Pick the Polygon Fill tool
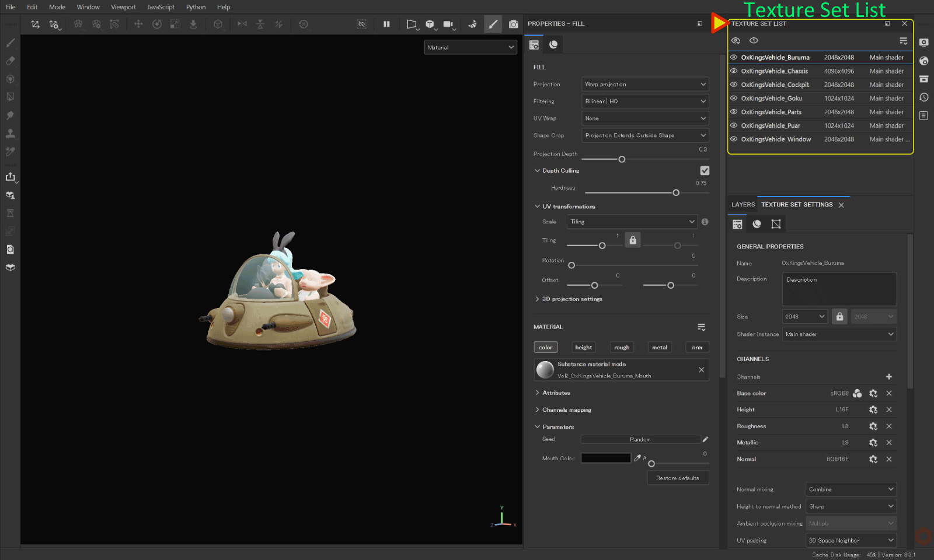 pos(10,96)
